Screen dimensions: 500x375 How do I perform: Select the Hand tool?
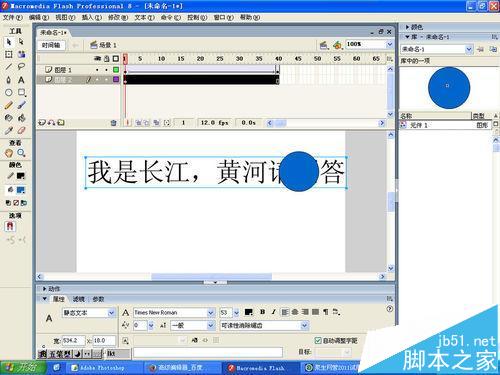tap(9, 153)
